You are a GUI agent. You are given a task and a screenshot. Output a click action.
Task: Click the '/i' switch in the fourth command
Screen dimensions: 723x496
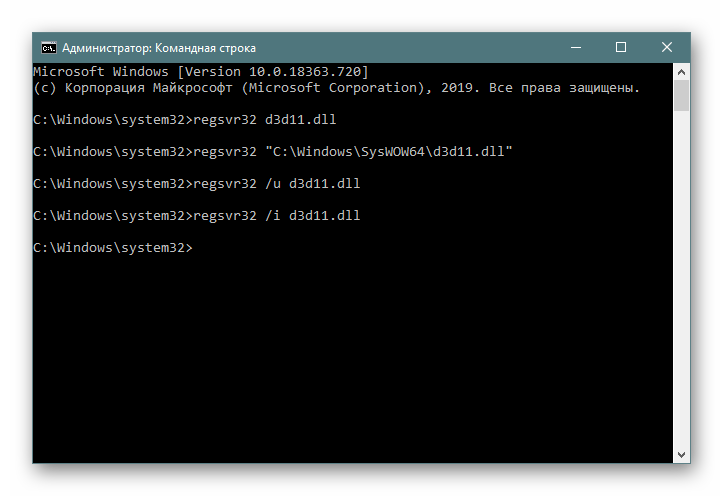point(273,215)
